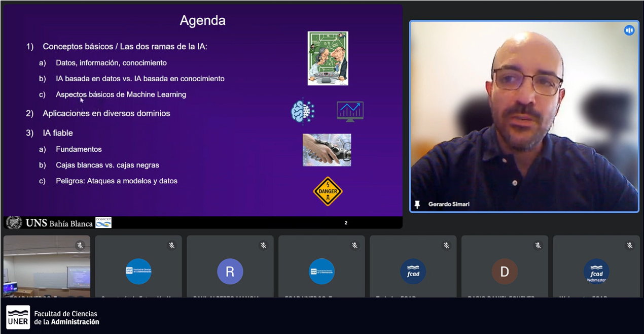Click 'Aspectos básicos de Machine Learning'
Image resolution: width=644 pixels, height=334 pixels.
click(121, 94)
